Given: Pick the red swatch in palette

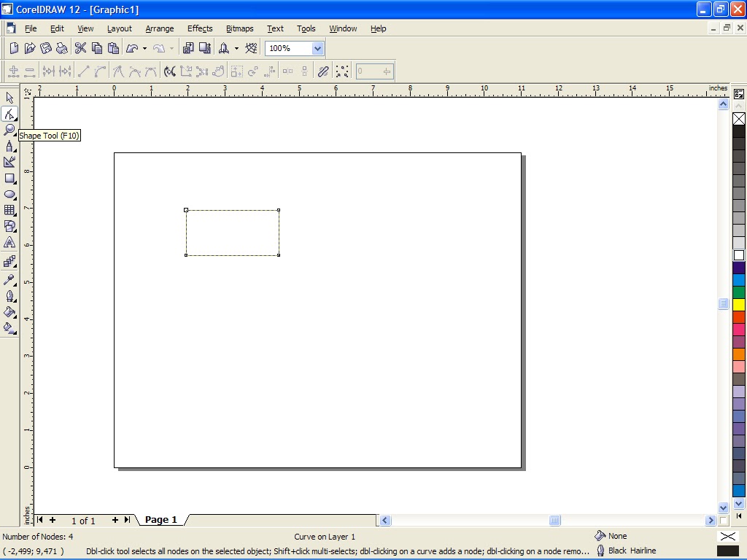Looking at the screenshot, I should click(739, 317).
